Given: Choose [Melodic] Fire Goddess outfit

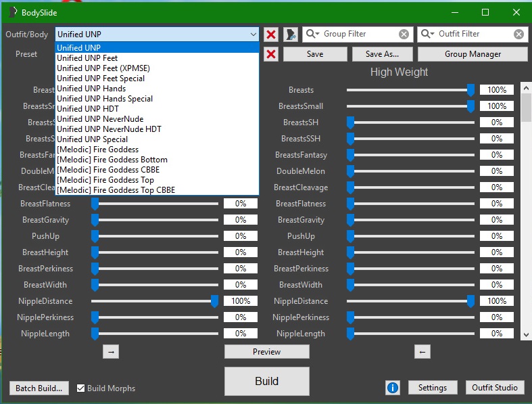Looking at the screenshot, I should (157, 150).
